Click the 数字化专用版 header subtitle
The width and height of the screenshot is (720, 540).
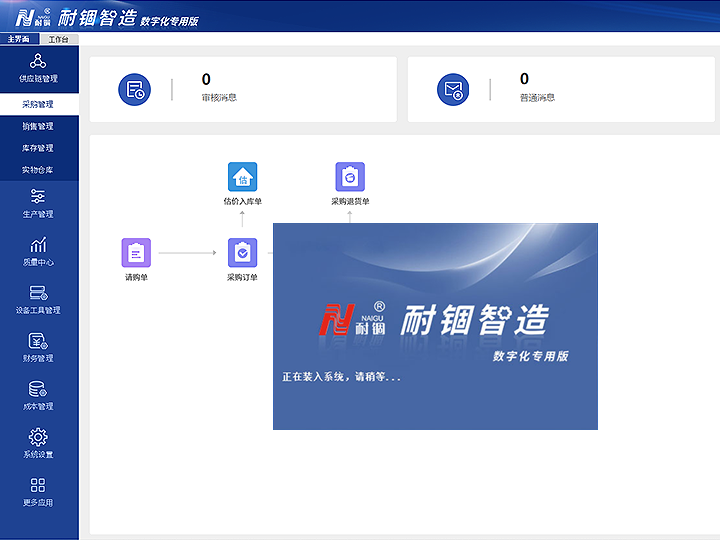point(169,22)
